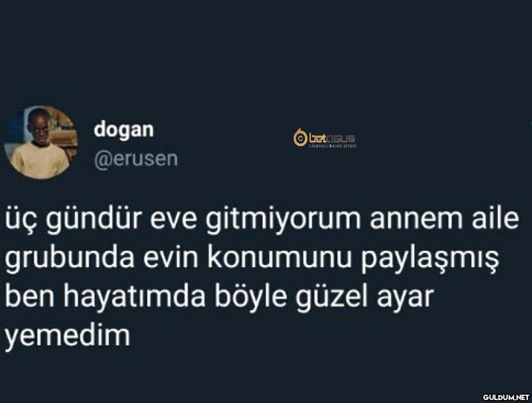Click the word evin

point(171,258)
